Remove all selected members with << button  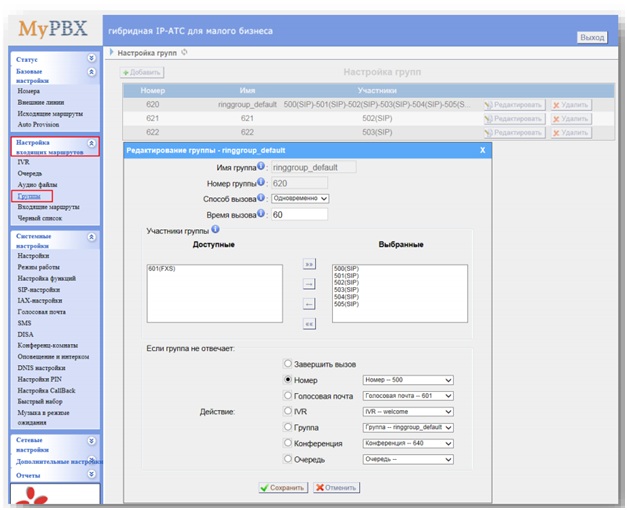[x=309, y=323]
